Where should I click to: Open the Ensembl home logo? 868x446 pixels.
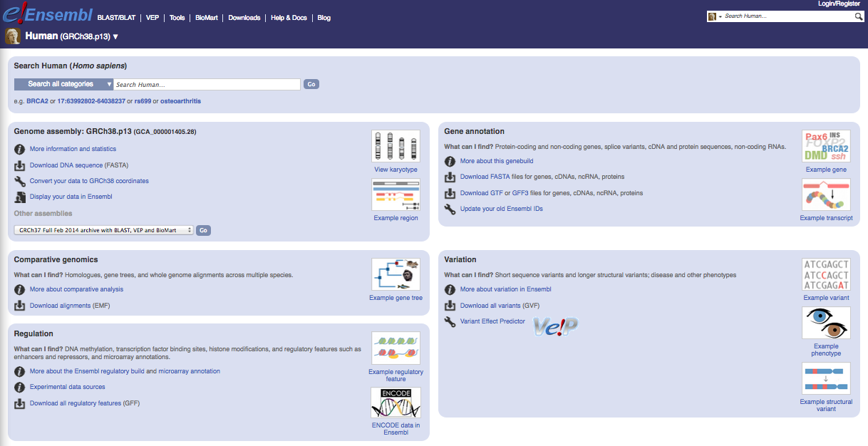[x=46, y=14]
